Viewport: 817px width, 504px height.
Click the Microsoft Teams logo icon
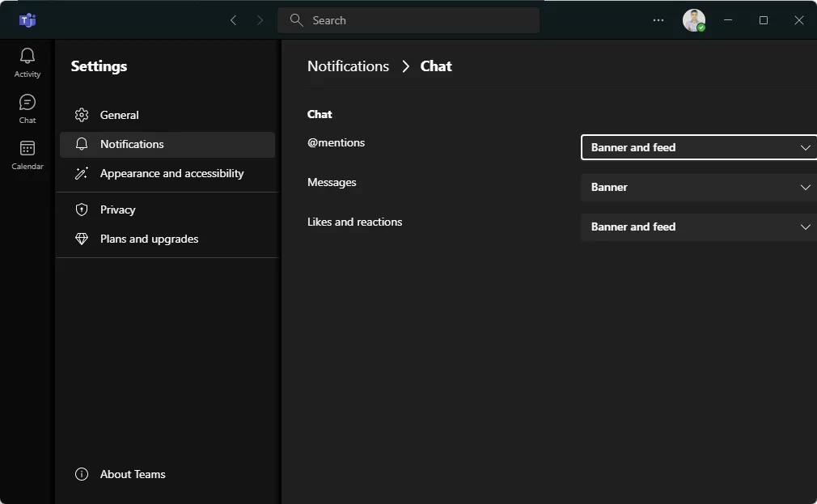point(28,20)
